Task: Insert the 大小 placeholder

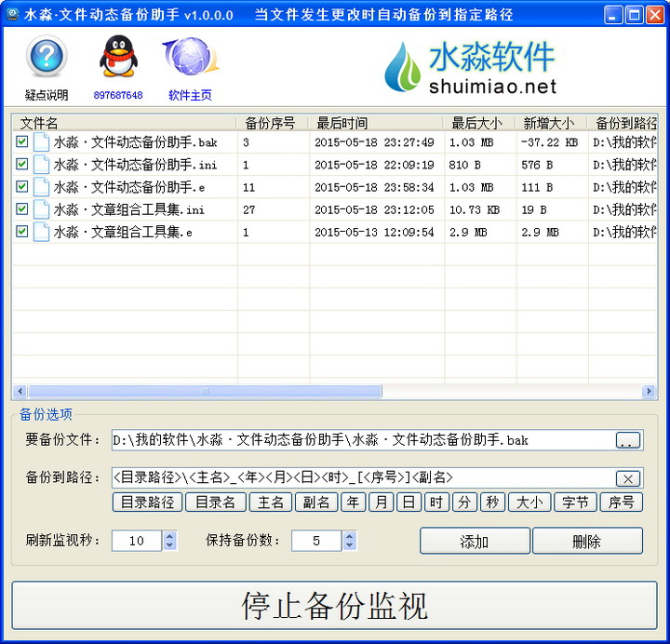Action: pyautogui.click(x=529, y=503)
